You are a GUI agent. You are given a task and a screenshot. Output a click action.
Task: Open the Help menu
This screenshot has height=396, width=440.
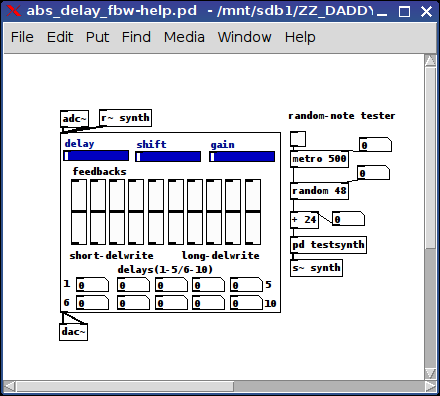pos(300,37)
